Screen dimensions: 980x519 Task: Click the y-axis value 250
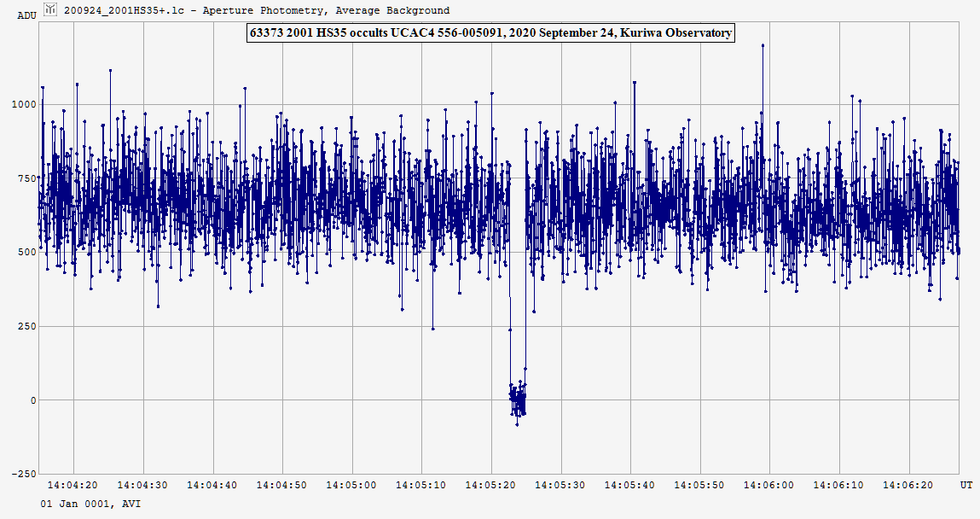27,326
